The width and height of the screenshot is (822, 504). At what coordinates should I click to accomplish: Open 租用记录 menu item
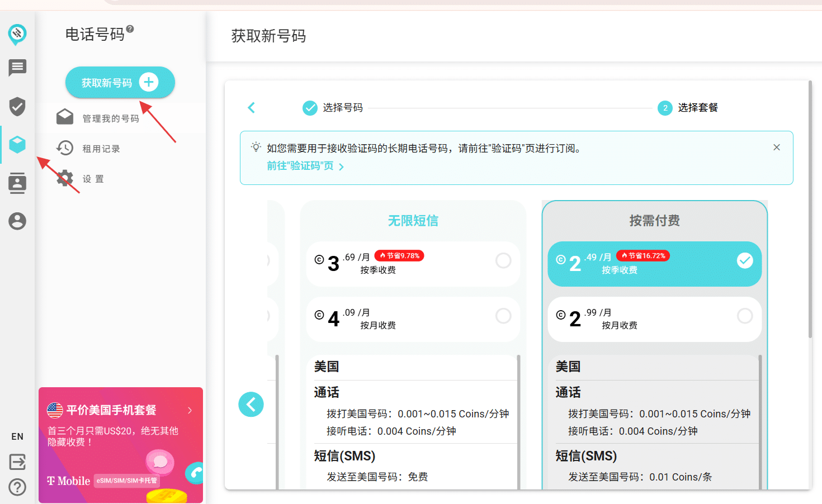pos(101,149)
